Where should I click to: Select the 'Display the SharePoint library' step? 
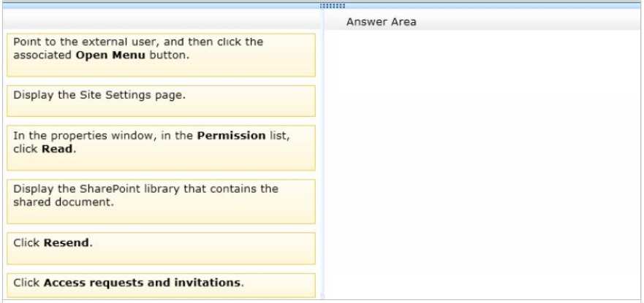(x=161, y=202)
